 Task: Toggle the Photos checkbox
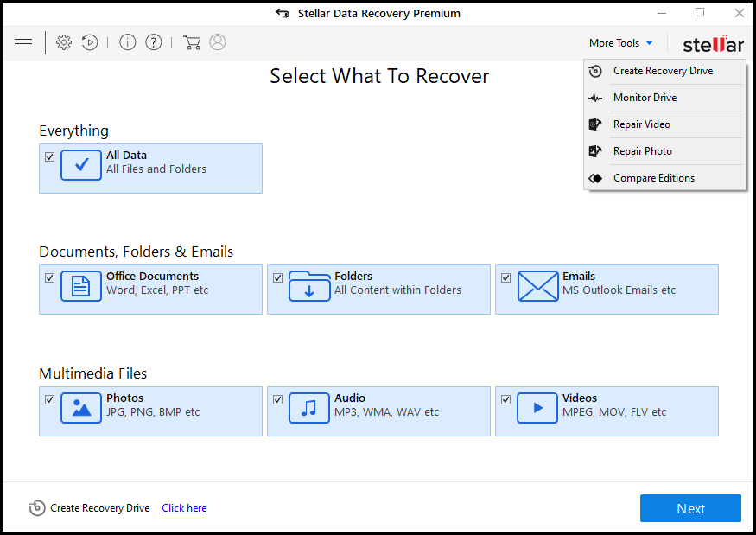point(49,400)
